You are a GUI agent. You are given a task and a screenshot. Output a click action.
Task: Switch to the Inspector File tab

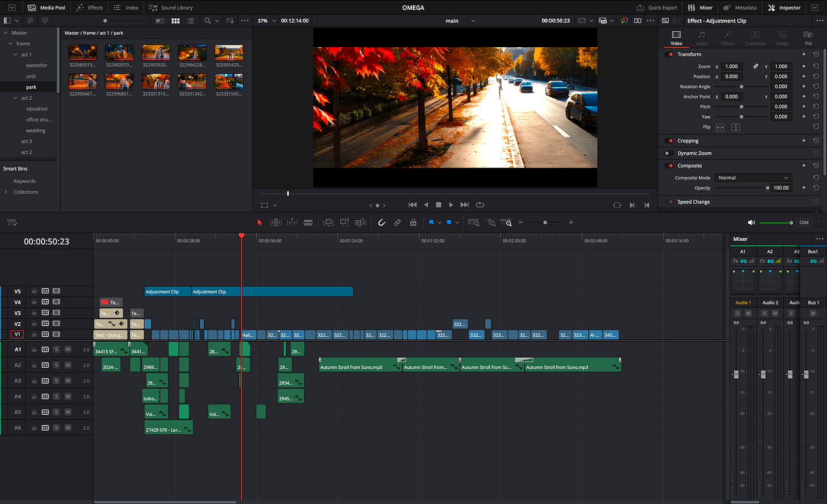point(808,38)
